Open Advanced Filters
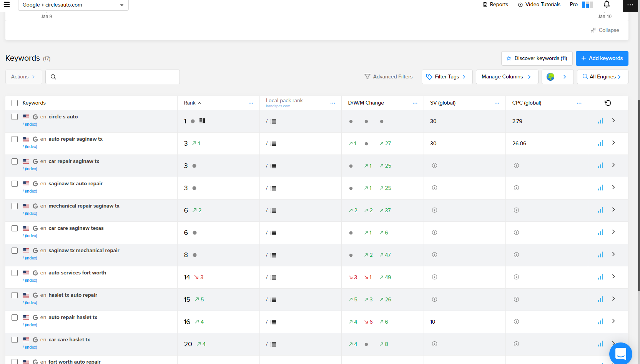 tap(388, 77)
